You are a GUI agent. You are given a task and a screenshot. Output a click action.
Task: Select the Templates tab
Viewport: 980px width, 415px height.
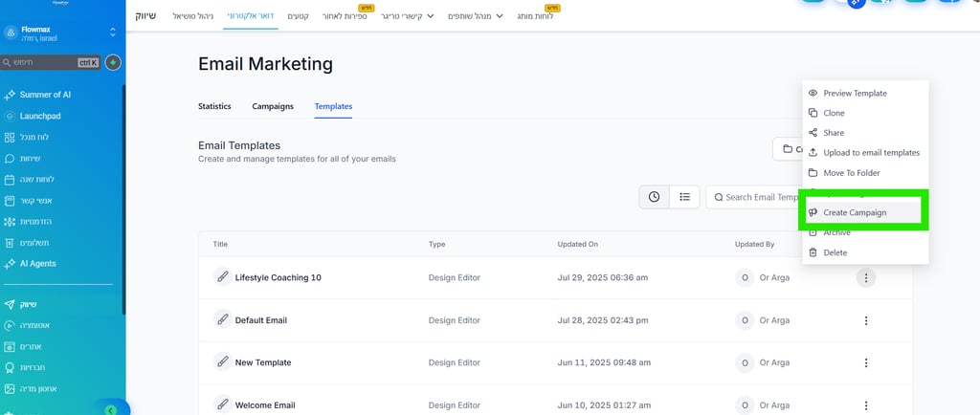333,107
